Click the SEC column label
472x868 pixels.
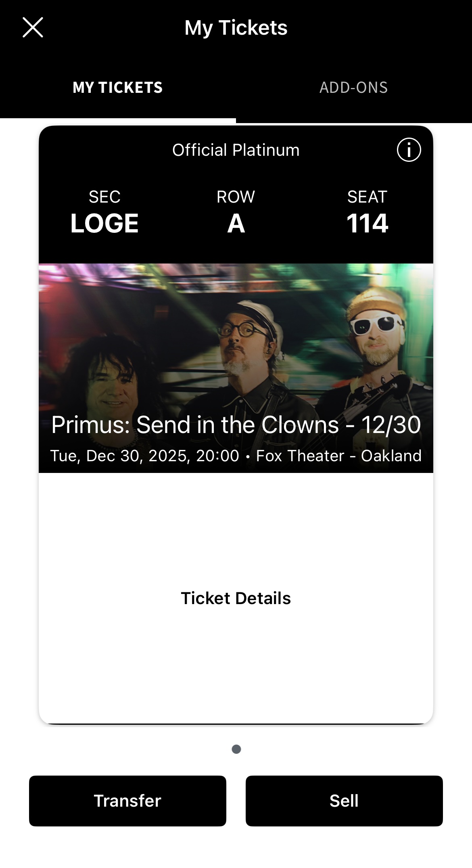tap(104, 197)
